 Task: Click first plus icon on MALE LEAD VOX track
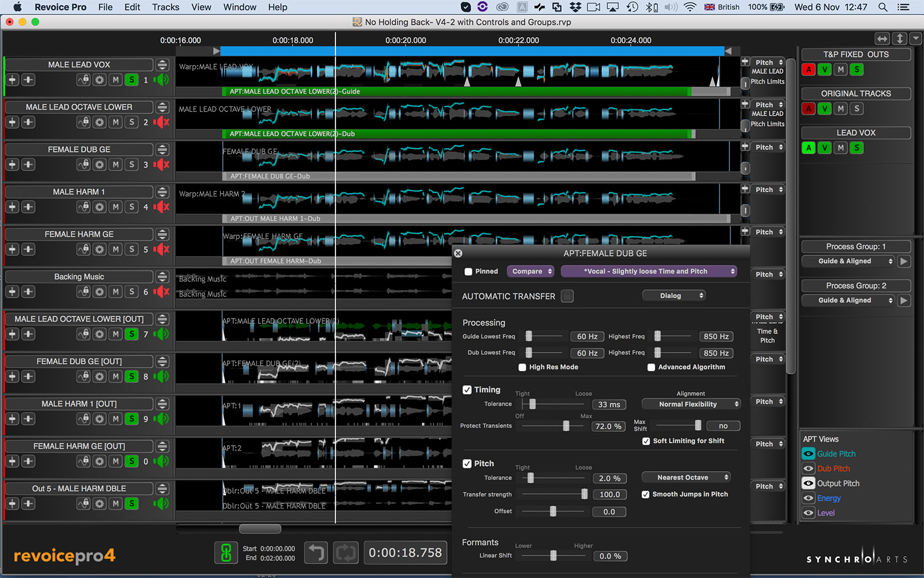click(x=13, y=80)
